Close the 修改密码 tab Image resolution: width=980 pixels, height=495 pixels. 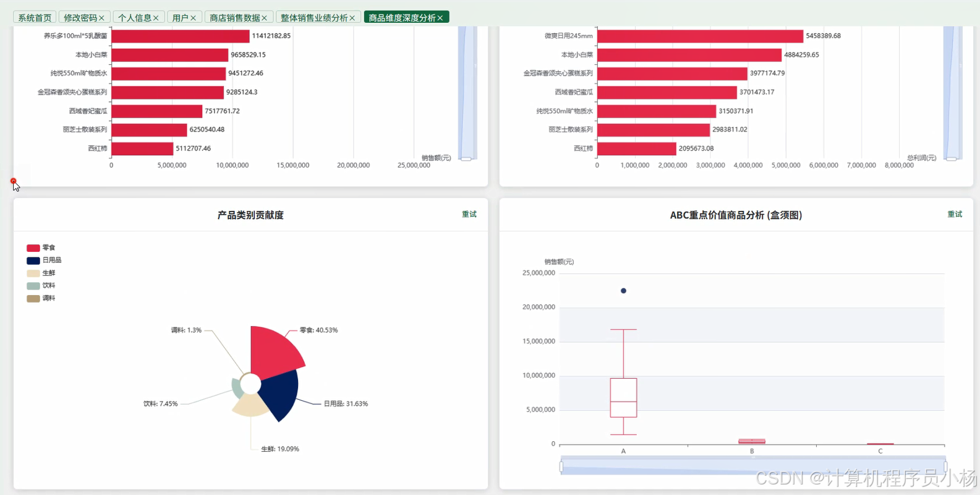pyautogui.click(x=101, y=18)
